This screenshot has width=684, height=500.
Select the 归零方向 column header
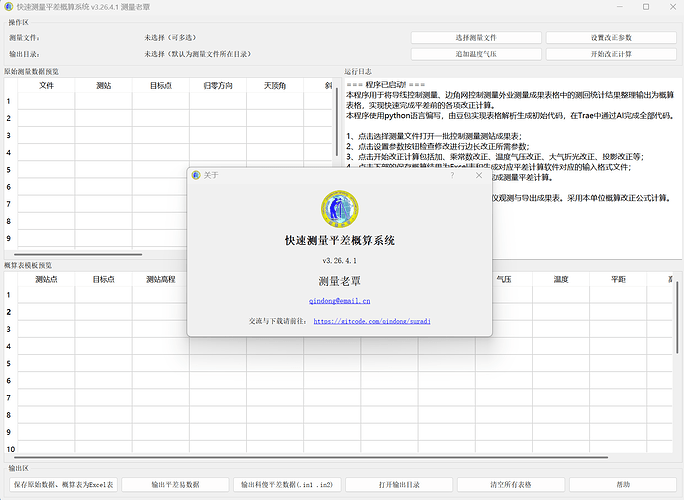[x=217, y=86]
